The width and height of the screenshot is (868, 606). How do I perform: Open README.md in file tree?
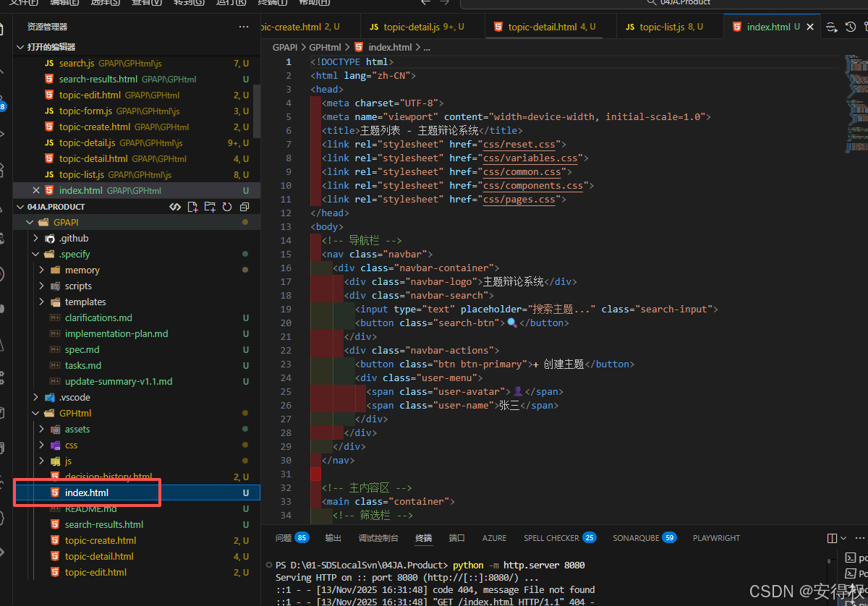[90, 508]
